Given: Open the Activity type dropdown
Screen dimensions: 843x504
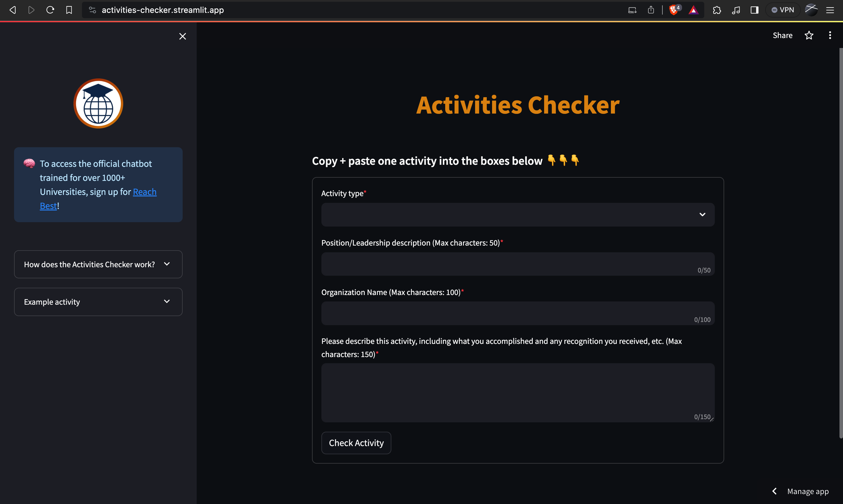Looking at the screenshot, I should click(x=518, y=215).
